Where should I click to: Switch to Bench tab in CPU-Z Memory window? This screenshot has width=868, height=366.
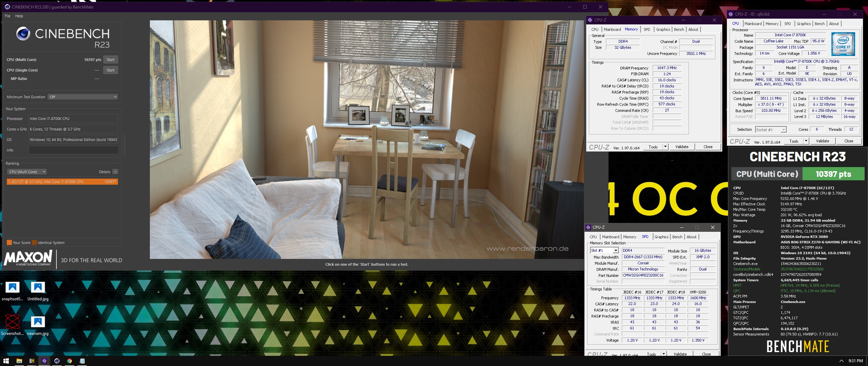[679, 29]
